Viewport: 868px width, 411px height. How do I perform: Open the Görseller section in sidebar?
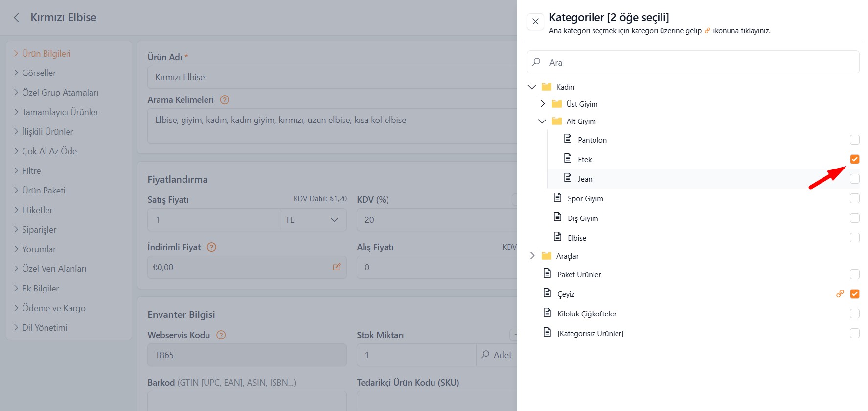coord(39,73)
